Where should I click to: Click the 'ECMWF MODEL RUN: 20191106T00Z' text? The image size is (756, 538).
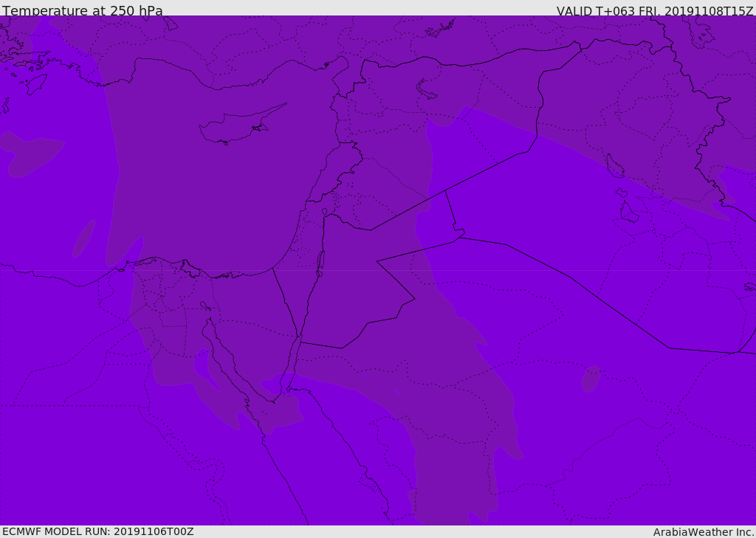pos(98,531)
